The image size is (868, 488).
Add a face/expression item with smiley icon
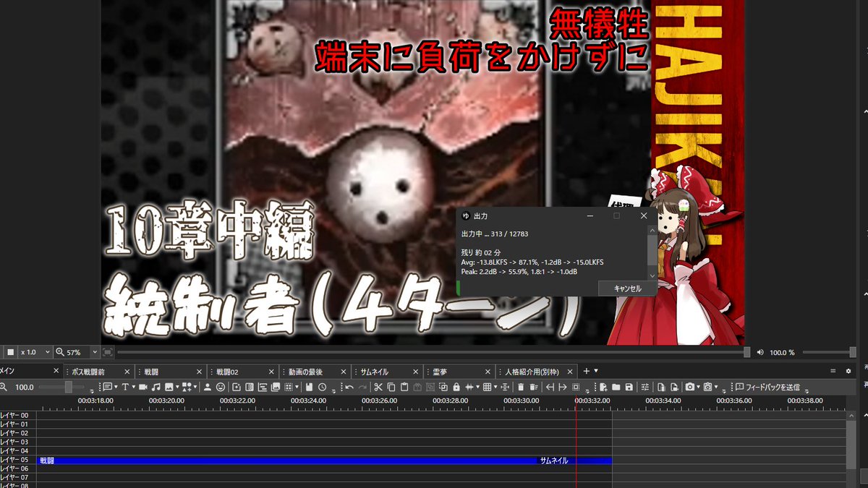click(x=220, y=387)
